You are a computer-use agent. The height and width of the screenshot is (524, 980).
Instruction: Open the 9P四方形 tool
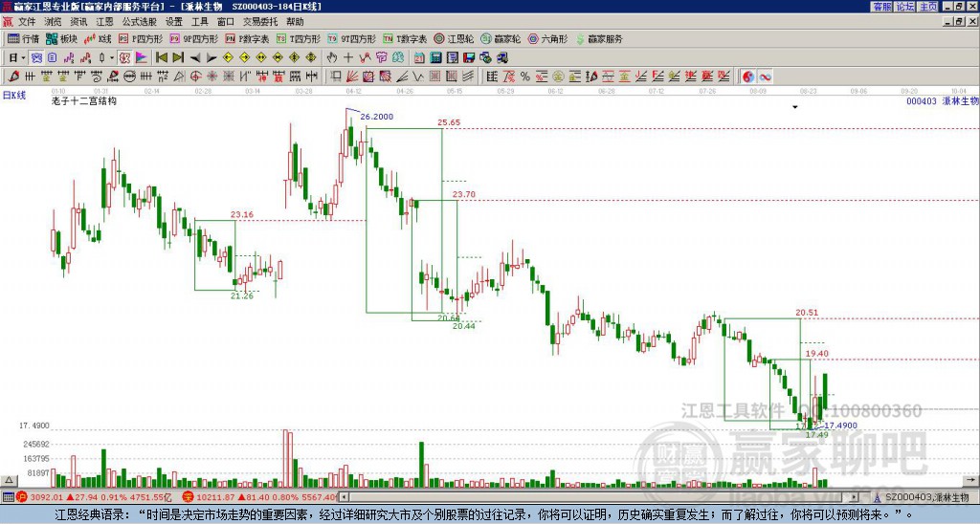click(193, 38)
